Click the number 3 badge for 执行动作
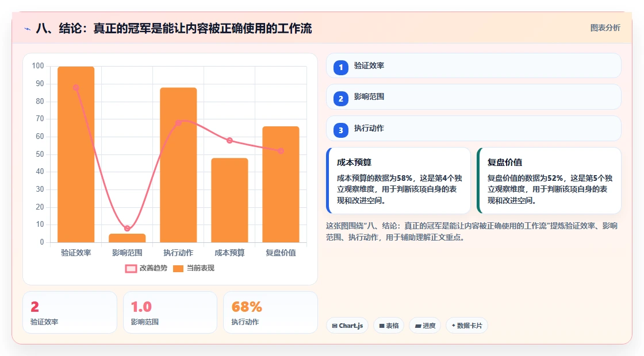644x356 pixels. point(340,130)
